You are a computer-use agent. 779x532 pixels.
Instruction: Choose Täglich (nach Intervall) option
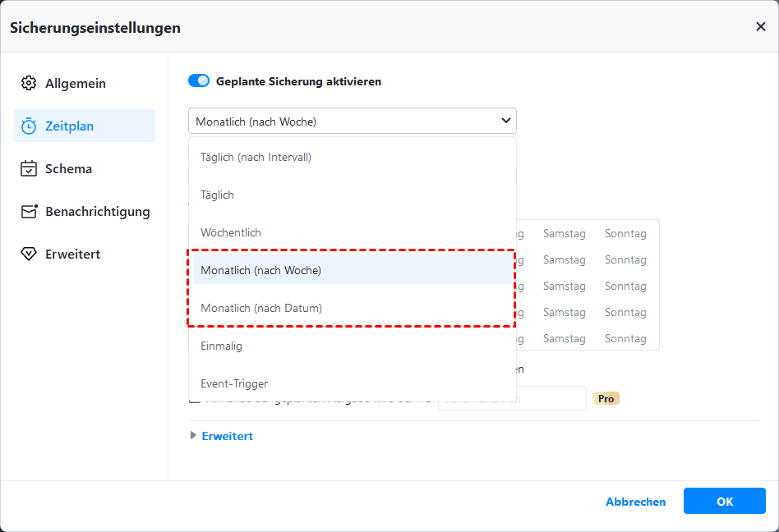click(256, 157)
